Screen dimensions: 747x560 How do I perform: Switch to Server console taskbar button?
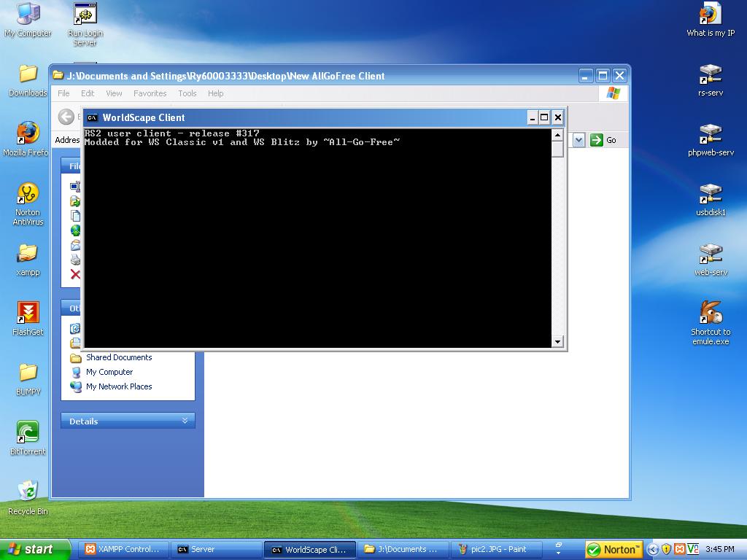click(x=215, y=549)
